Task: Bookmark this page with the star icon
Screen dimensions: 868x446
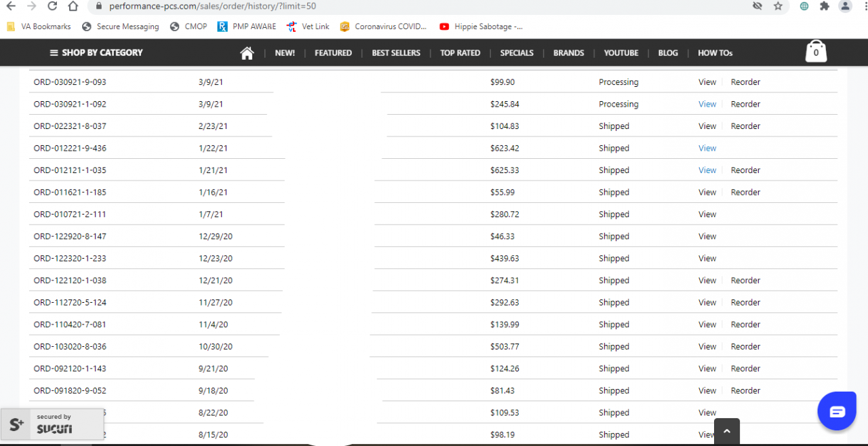Action: click(778, 6)
